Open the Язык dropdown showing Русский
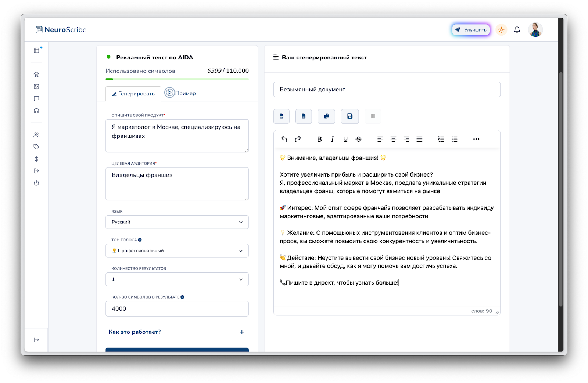 pos(177,222)
